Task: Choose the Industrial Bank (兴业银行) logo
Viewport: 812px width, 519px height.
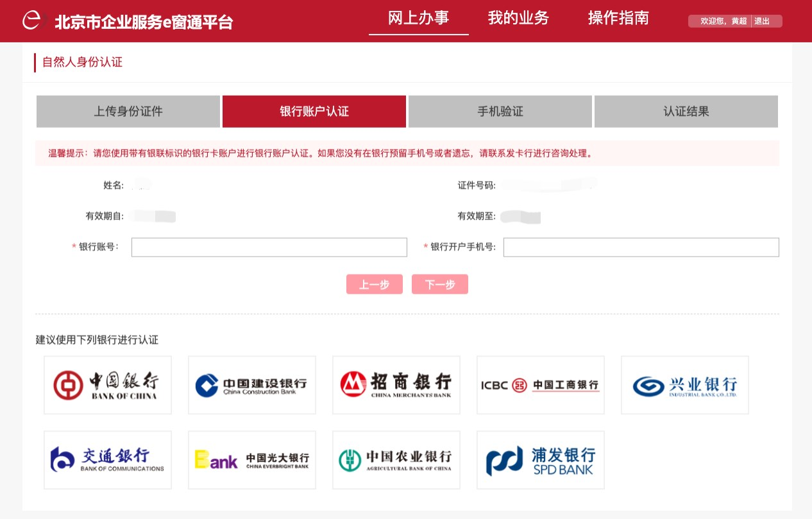Action: click(x=685, y=385)
